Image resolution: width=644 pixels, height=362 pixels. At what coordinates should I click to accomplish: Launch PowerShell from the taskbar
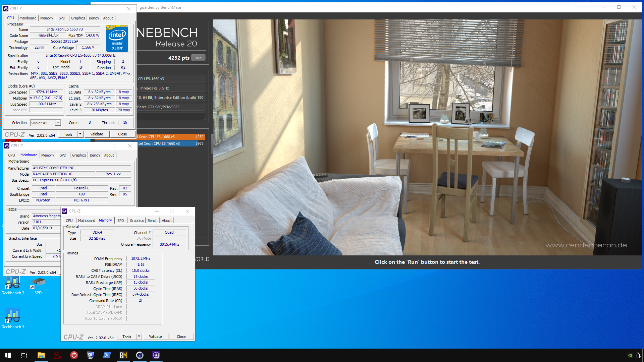pos(107,355)
